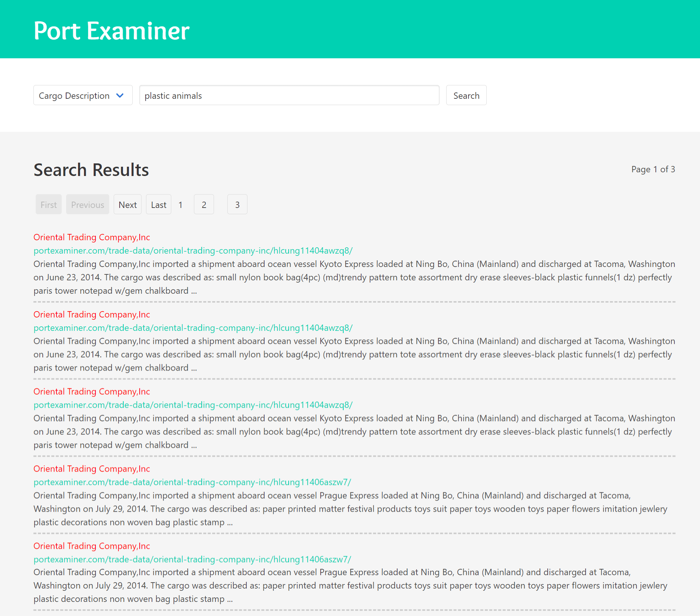The width and height of the screenshot is (700, 616).
Task: Click the dropdown chevron arrow icon
Action: (120, 95)
